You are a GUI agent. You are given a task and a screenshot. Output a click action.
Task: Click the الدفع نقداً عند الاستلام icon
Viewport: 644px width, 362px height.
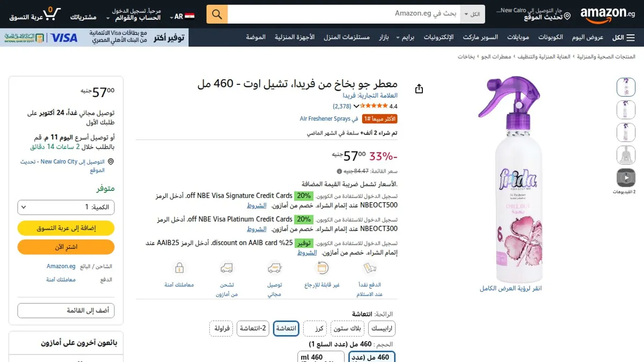click(369, 268)
